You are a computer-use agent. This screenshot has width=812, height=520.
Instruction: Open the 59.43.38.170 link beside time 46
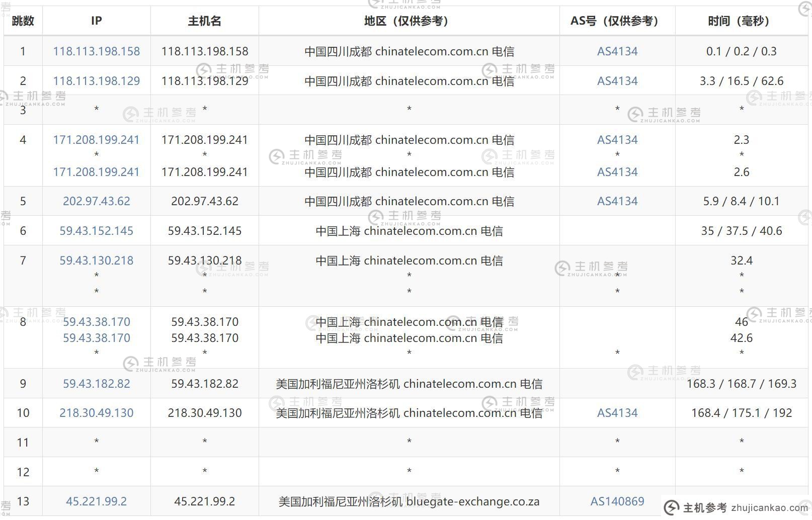click(x=97, y=322)
